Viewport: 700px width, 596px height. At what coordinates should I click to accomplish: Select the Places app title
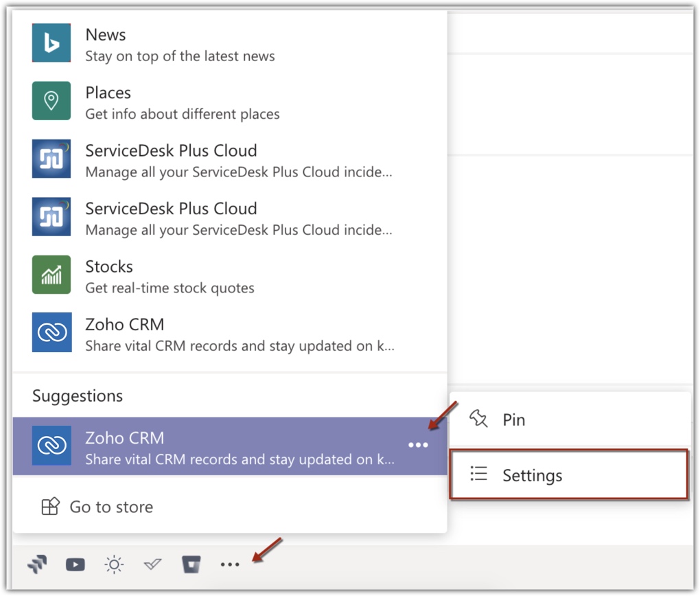[x=108, y=93]
